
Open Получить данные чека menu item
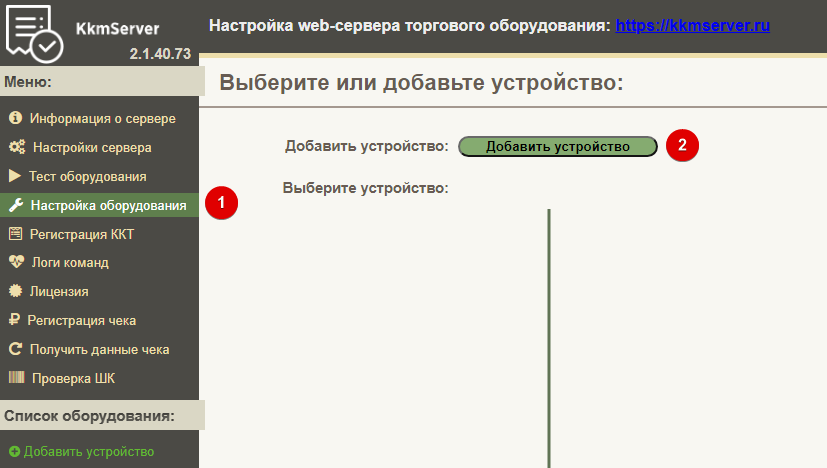[x=99, y=349]
